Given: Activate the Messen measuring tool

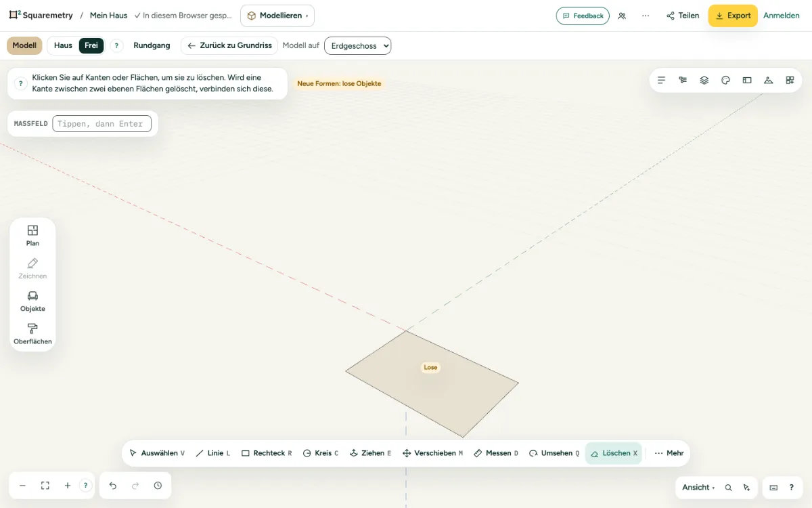Looking at the screenshot, I should point(496,453).
